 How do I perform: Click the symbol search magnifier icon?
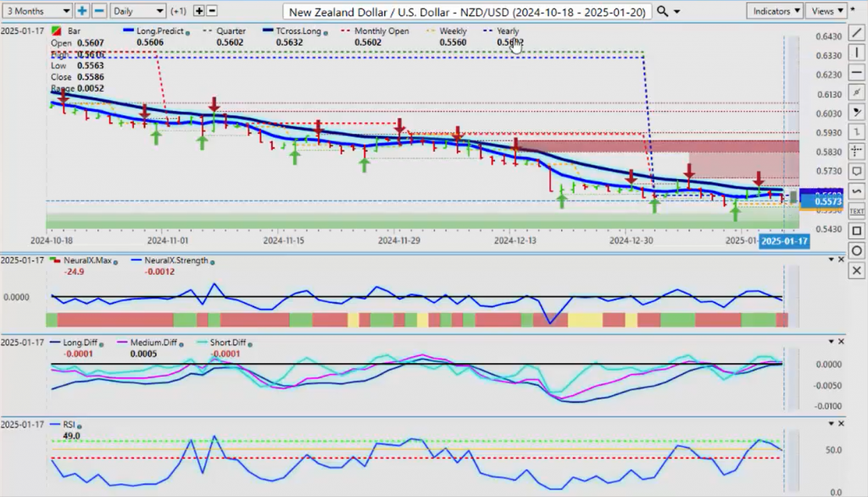[x=663, y=11]
